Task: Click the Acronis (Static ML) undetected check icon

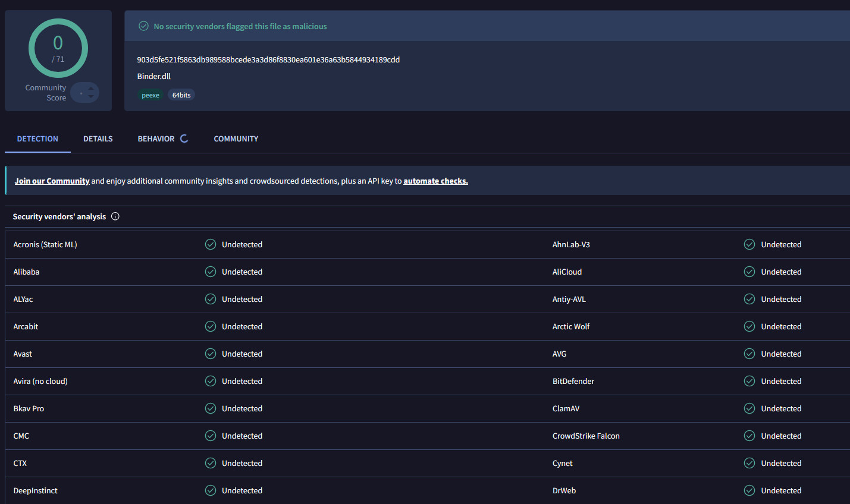Action: (x=211, y=244)
